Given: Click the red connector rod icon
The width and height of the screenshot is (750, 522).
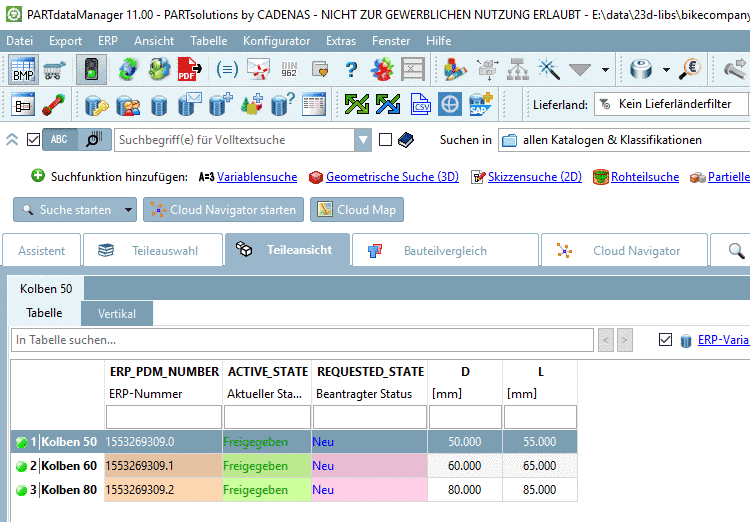Looking at the screenshot, I should tap(54, 104).
